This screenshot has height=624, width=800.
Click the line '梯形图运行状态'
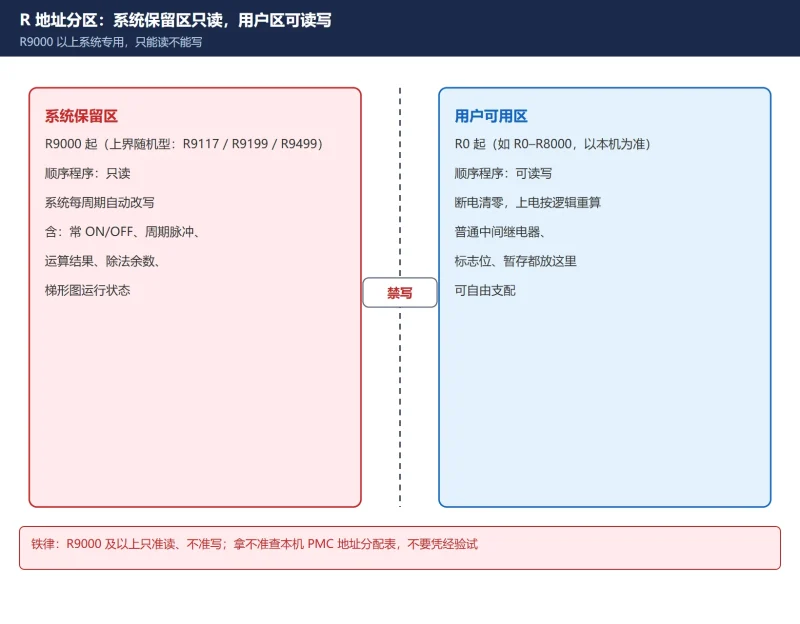tap(87, 290)
